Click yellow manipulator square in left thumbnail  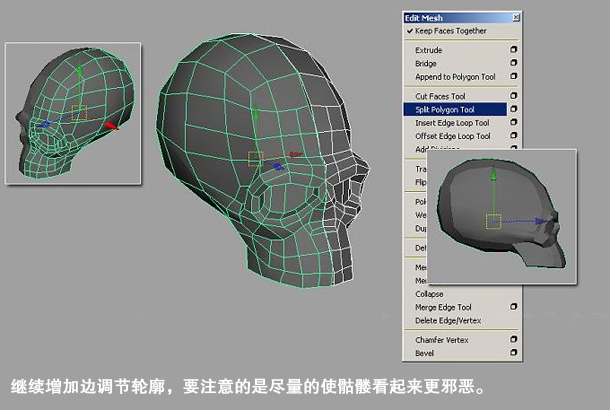[x=79, y=112]
